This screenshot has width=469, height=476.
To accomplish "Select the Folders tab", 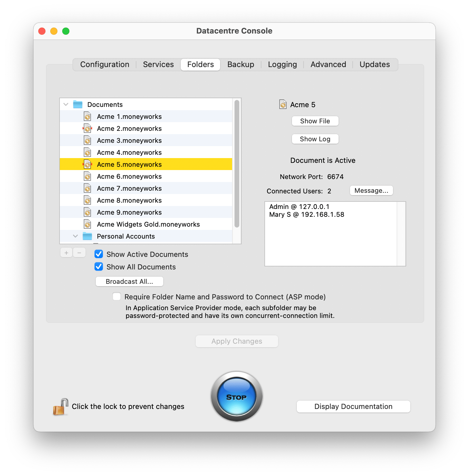I will tap(200, 64).
